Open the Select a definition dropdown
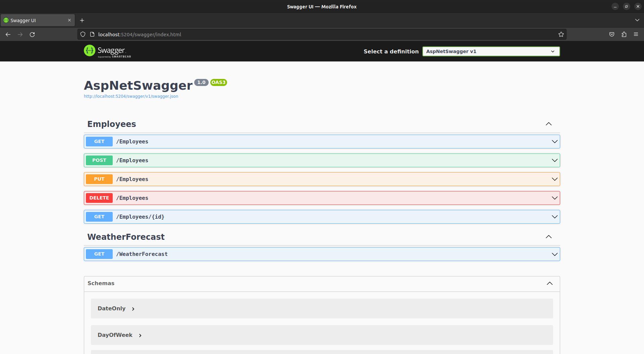Image resolution: width=644 pixels, height=354 pixels. [x=491, y=51]
